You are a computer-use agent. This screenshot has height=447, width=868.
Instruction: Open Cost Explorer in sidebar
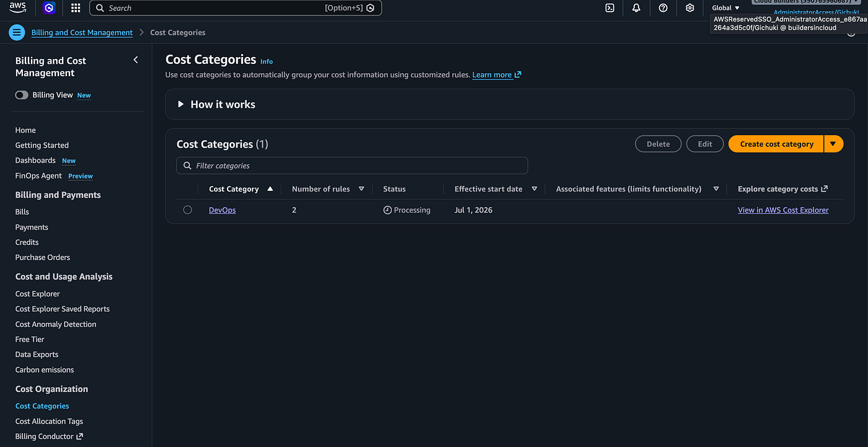coord(37,294)
